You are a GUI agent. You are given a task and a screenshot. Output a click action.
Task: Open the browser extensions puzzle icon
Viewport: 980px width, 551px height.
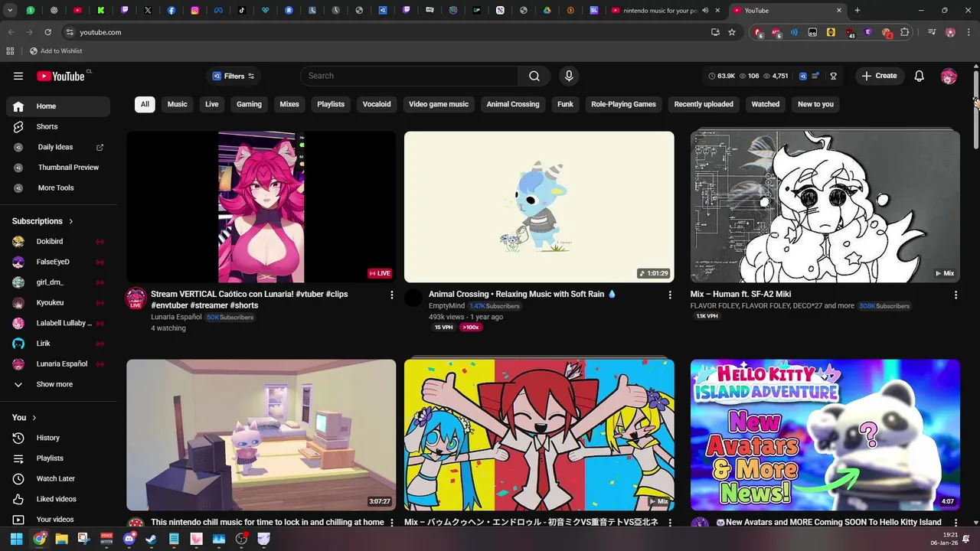[x=905, y=32]
